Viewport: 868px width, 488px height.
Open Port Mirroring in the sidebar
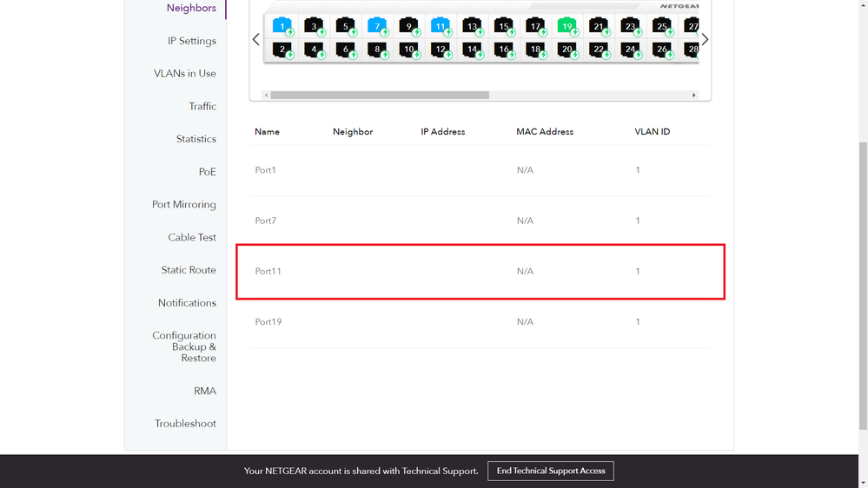point(184,204)
